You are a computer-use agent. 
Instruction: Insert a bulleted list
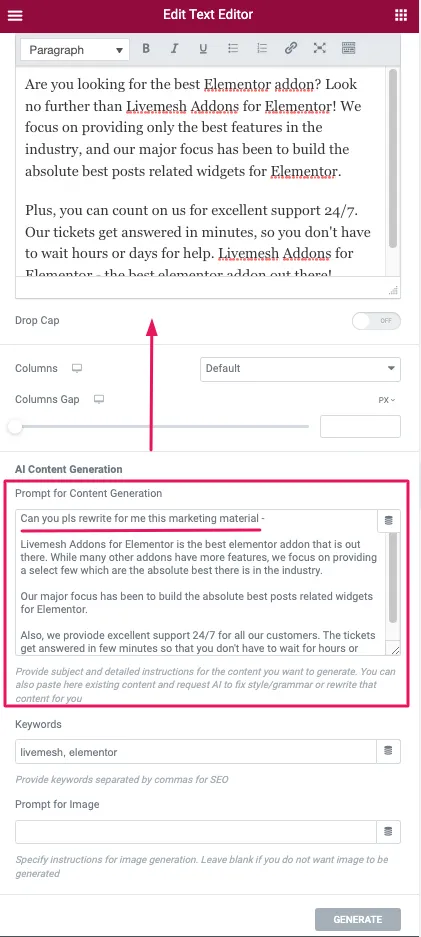coord(233,49)
